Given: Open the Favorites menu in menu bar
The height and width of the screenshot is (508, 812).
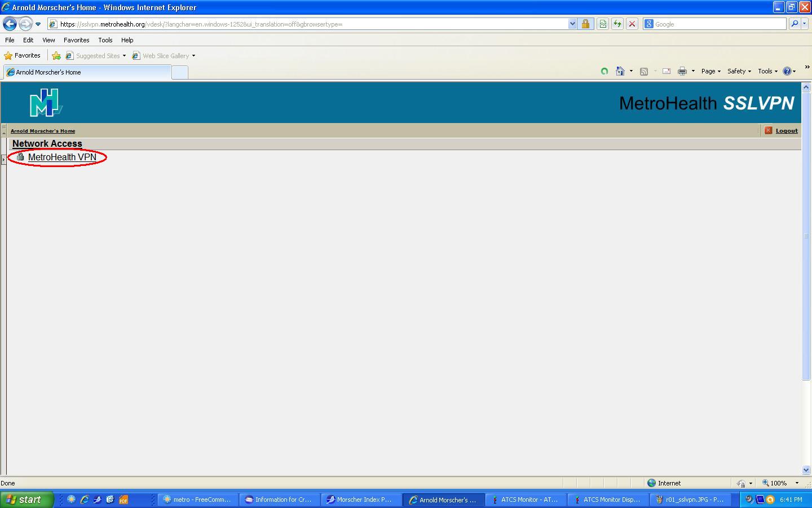Looking at the screenshot, I should click(76, 40).
